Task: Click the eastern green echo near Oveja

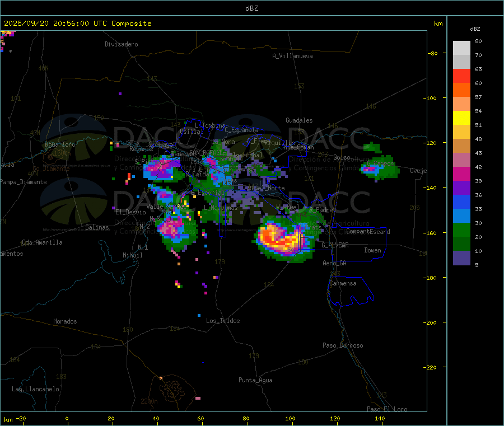Action: [380, 167]
